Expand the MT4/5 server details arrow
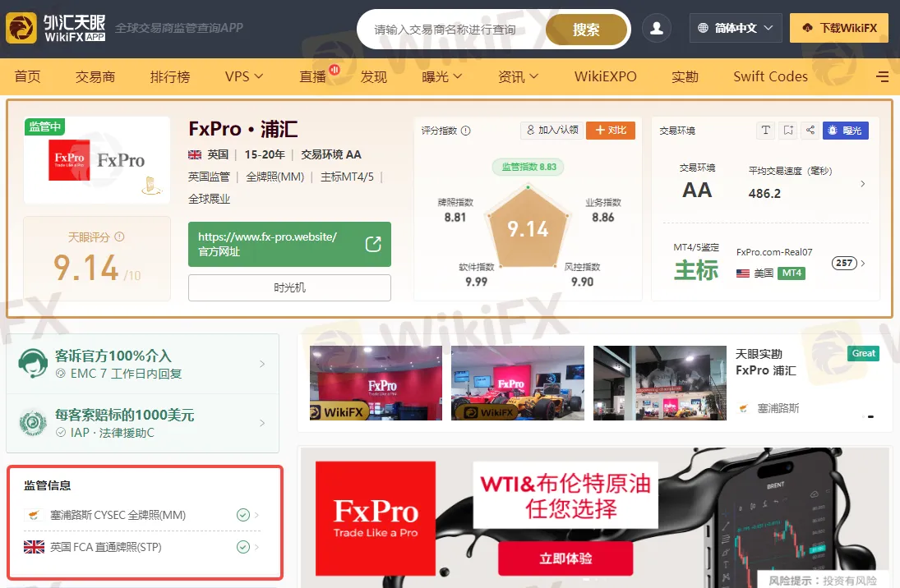Screen dimensions: 900x588 tap(863, 264)
